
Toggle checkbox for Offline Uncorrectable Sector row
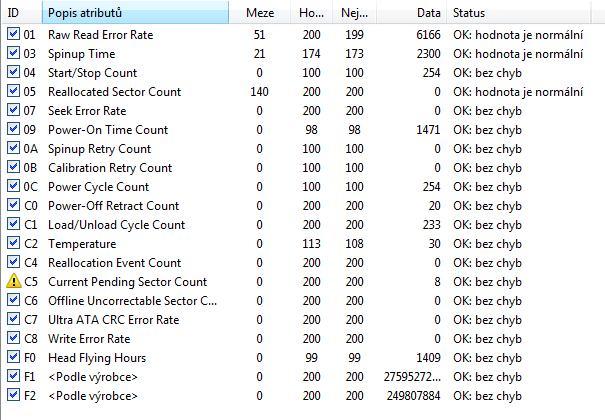pos(13,300)
